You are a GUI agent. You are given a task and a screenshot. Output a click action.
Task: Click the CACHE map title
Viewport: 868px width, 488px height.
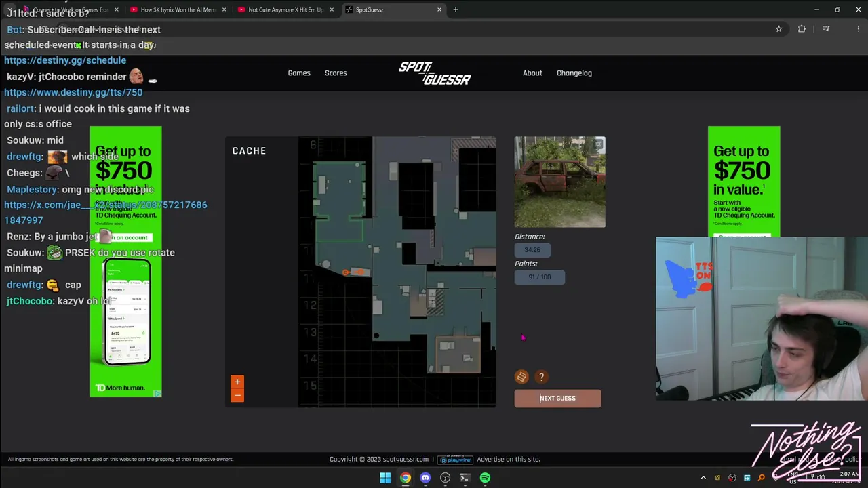pos(249,151)
